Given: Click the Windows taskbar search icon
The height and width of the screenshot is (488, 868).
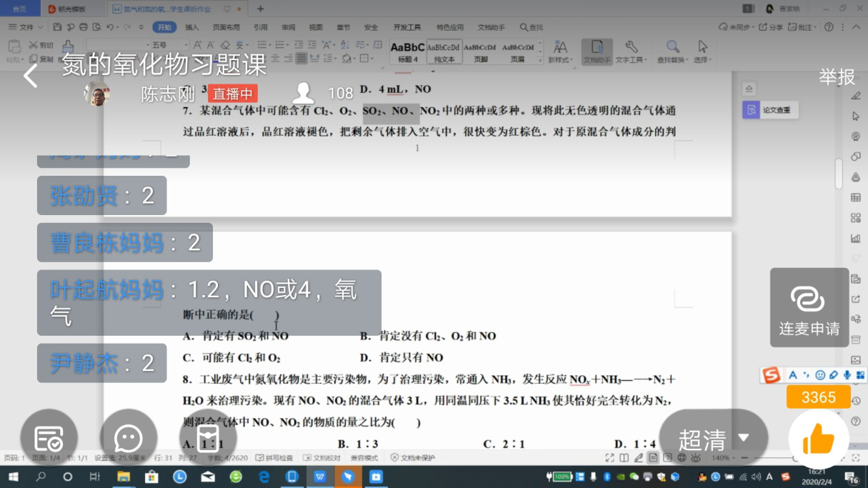Looking at the screenshot, I should pos(40,477).
